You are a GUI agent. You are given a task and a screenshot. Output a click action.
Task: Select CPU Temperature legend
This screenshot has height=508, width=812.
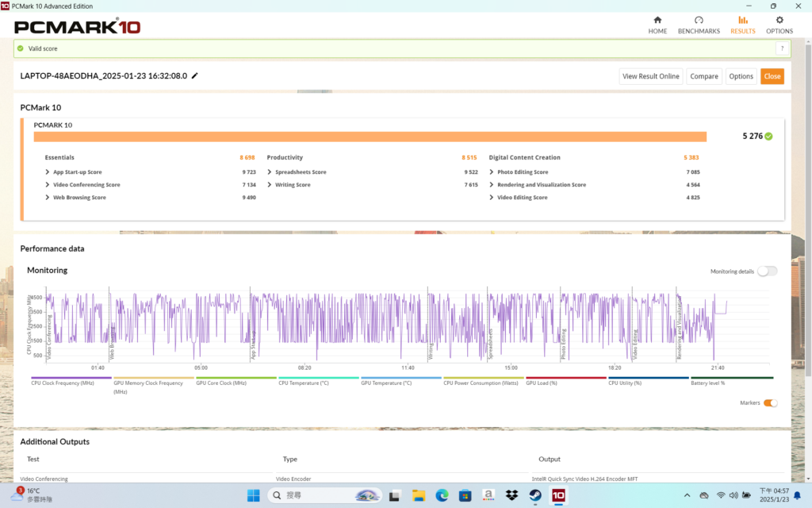[319, 381]
